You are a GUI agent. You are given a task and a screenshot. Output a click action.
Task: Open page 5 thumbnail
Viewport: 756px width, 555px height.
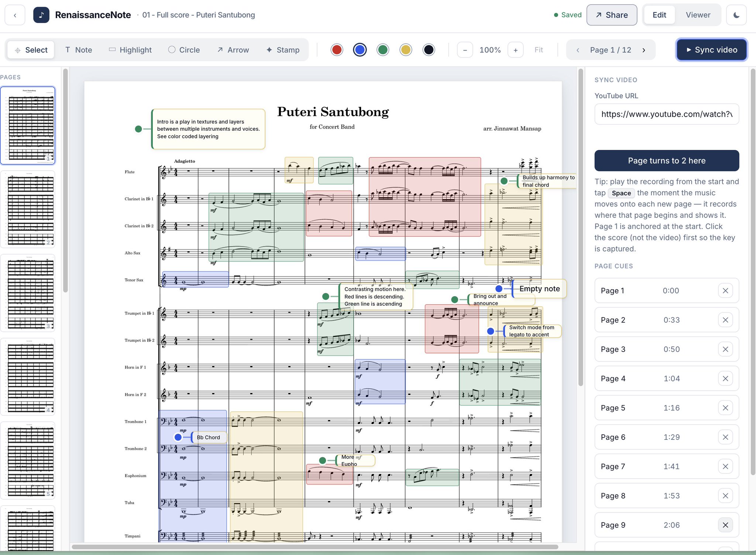pyautogui.click(x=28, y=461)
